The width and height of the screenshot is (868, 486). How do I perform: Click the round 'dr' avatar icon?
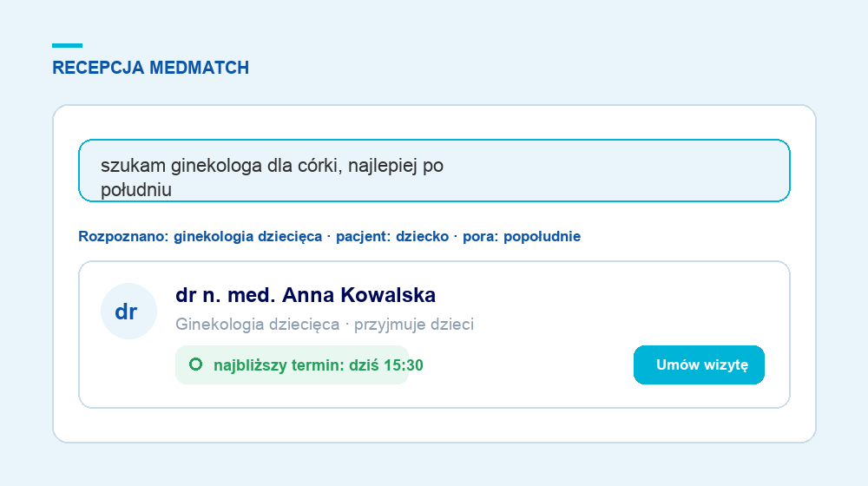(x=128, y=311)
